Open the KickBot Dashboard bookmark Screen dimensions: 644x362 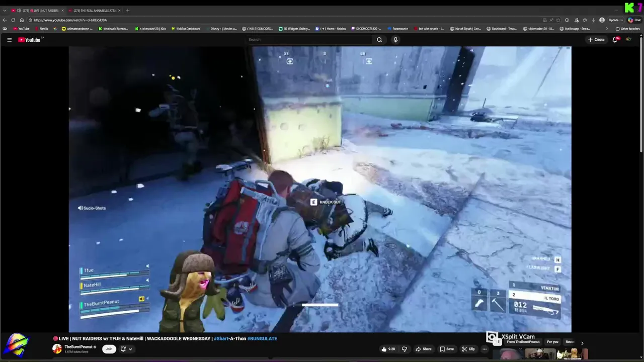tap(186, 29)
